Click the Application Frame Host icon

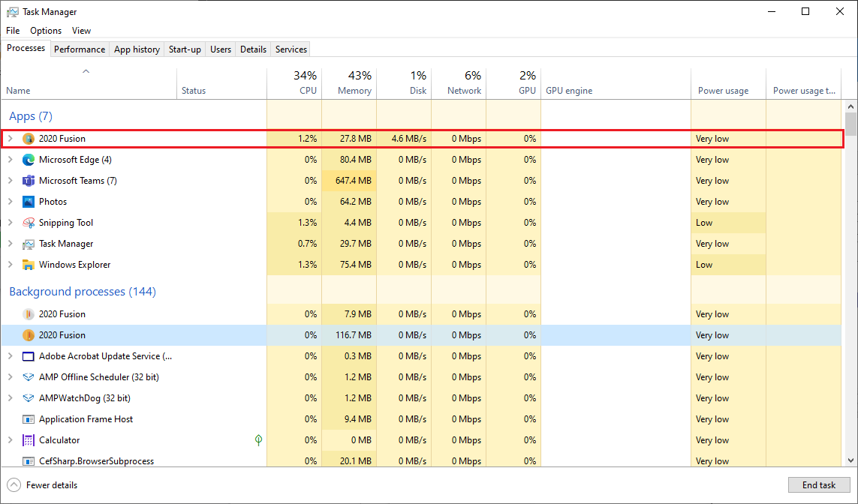point(29,419)
